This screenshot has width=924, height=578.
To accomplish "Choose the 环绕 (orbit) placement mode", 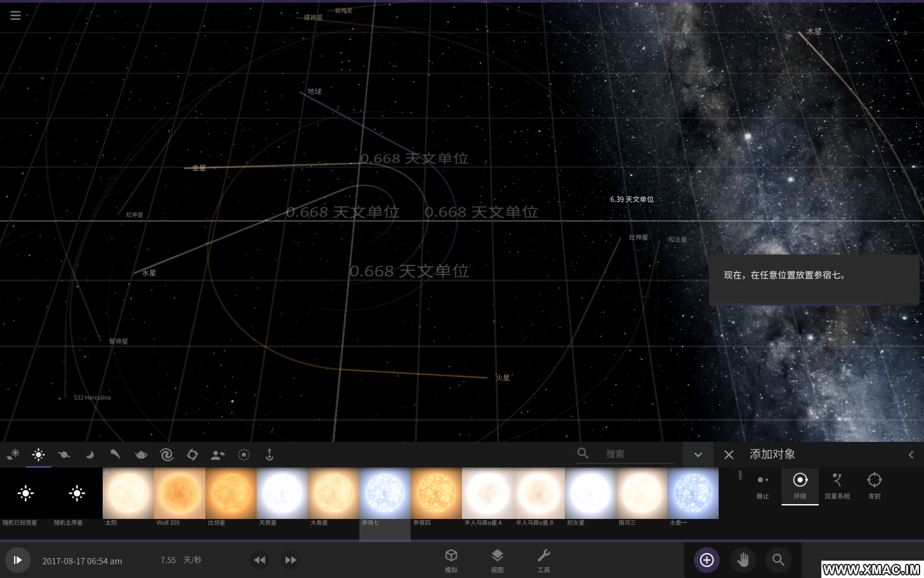I will [800, 486].
